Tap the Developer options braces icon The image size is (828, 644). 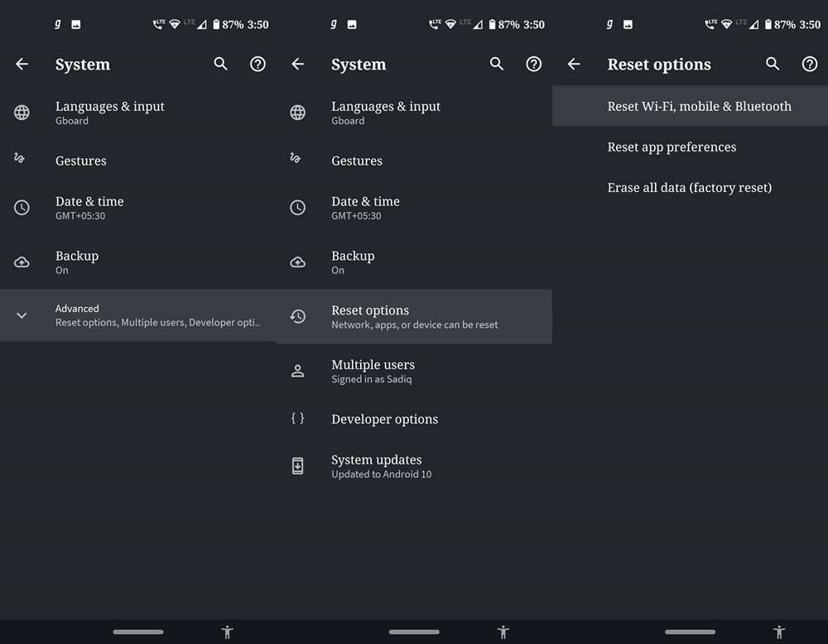tap(298, 418)
